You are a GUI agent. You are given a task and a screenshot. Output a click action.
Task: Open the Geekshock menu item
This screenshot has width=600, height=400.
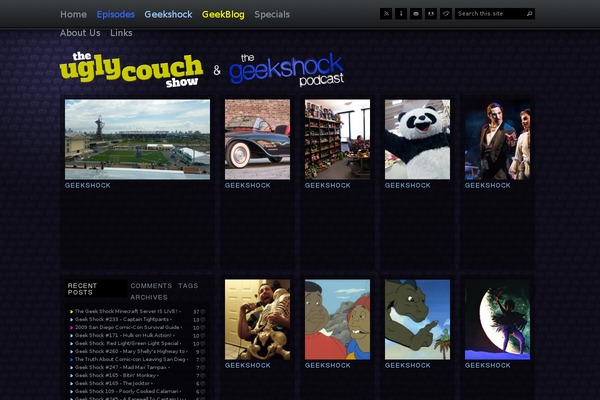coord(168,15)
